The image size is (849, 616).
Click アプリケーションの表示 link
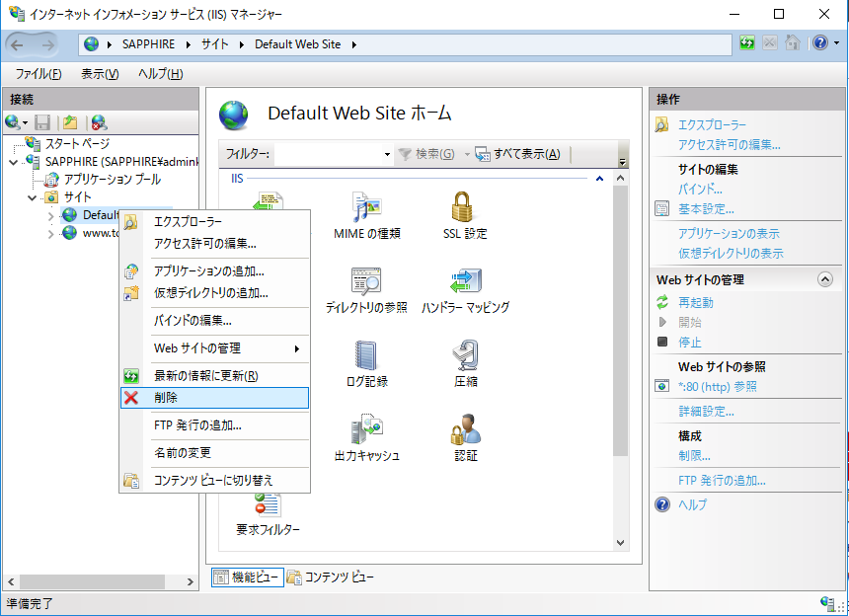729,234
